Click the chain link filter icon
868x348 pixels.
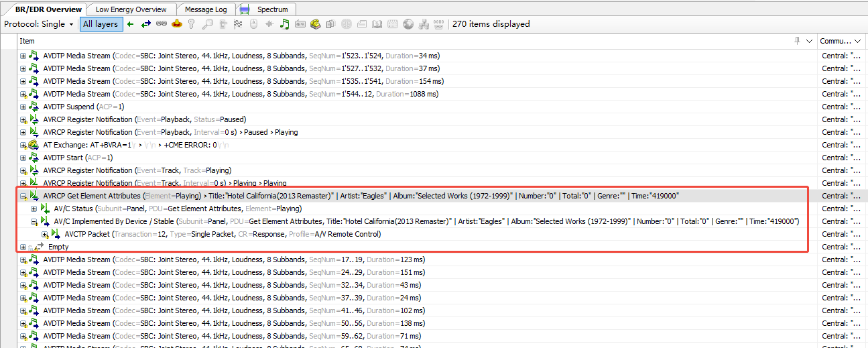pos(161,24)
